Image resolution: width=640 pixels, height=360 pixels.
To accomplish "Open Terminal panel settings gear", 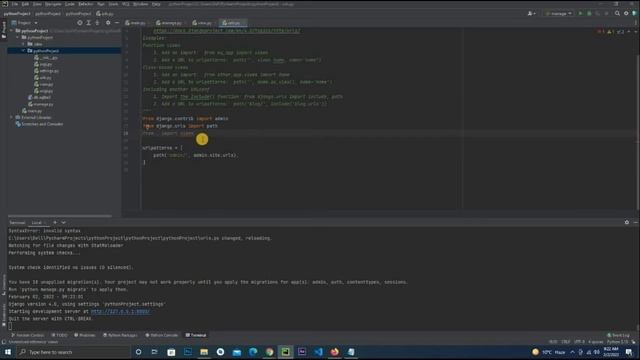I will pos(627,222).
